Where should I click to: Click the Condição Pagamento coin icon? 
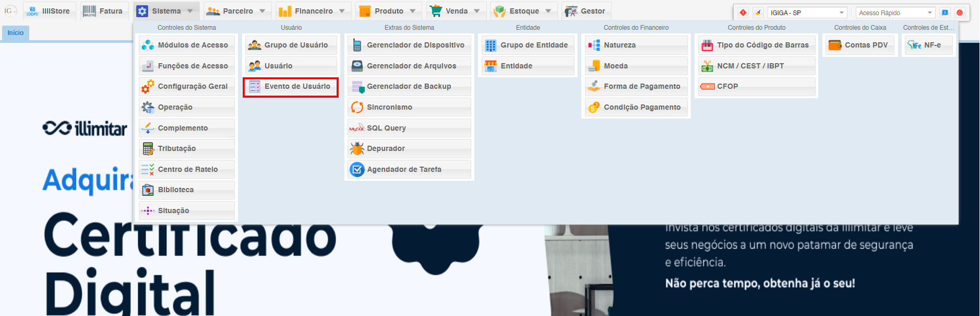pyautogui.click(x=594, y=107)
